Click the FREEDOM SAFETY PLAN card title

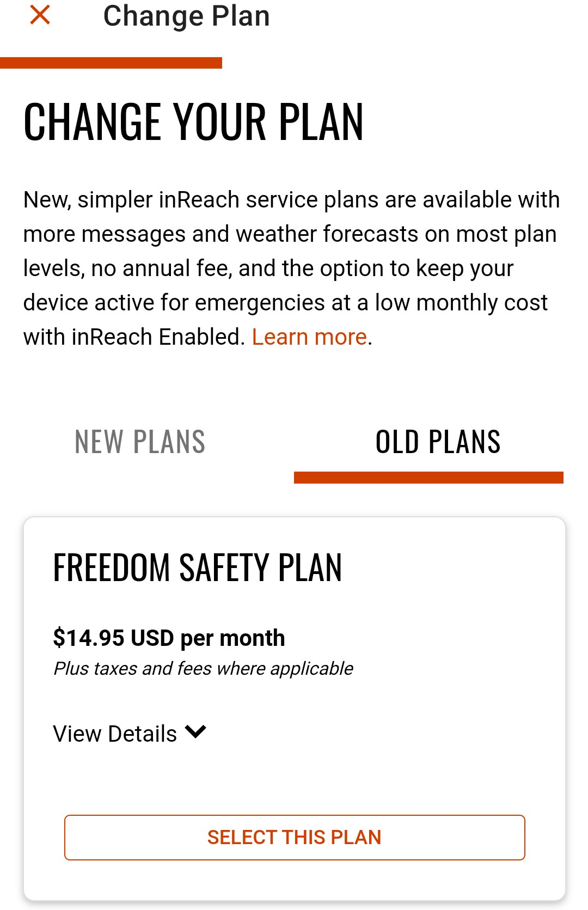198,567
